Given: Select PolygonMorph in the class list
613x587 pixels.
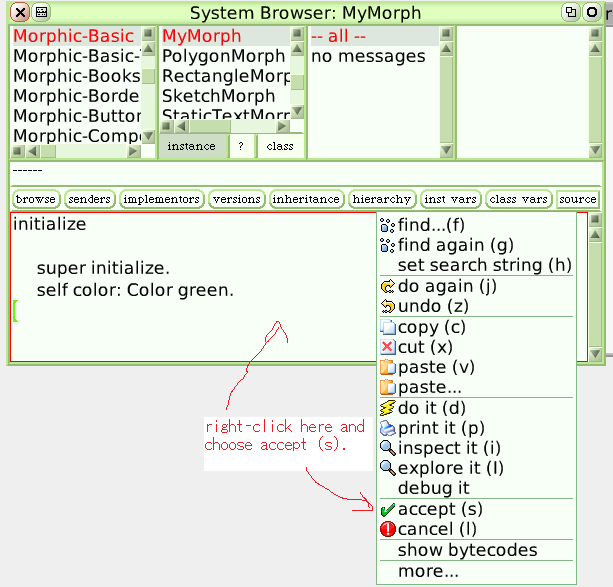Looking at the screenshot, I should 223,56.
